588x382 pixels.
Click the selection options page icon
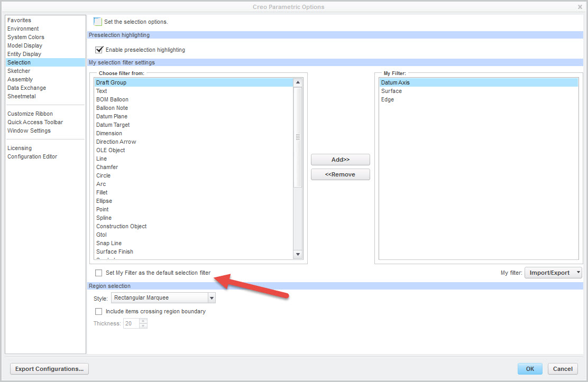[x=97, y=22]
